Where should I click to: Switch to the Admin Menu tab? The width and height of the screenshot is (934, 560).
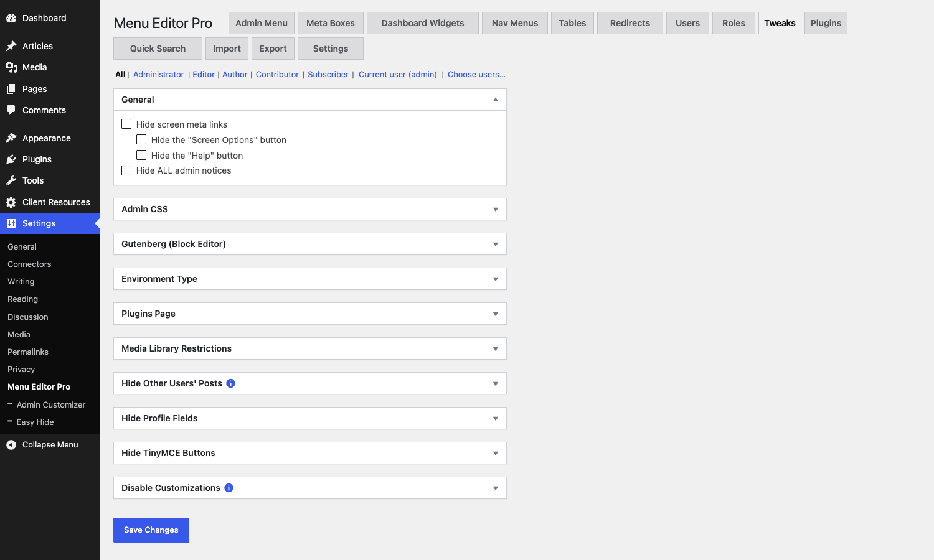(262, 23)
